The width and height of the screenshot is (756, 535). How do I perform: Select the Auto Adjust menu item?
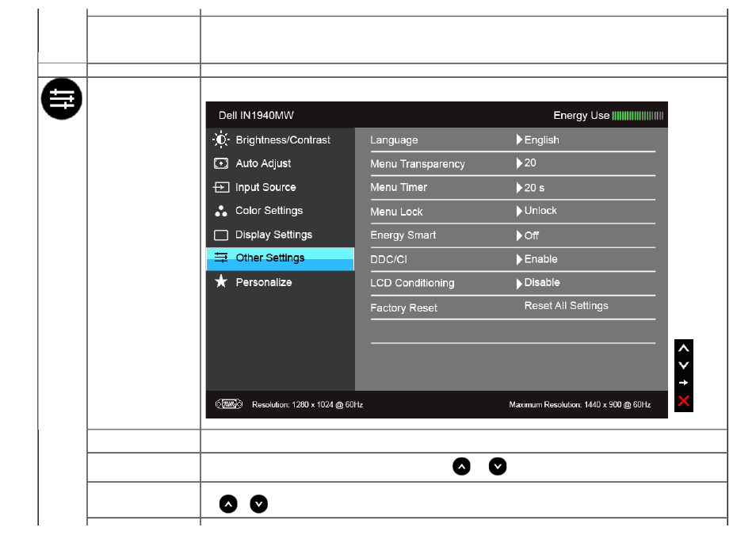click(x=280, y=163)
